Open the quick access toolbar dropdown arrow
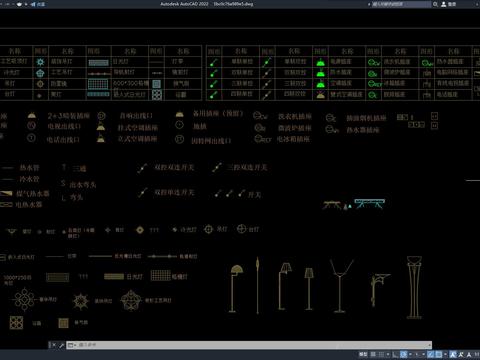 click(x=26, y=4)
